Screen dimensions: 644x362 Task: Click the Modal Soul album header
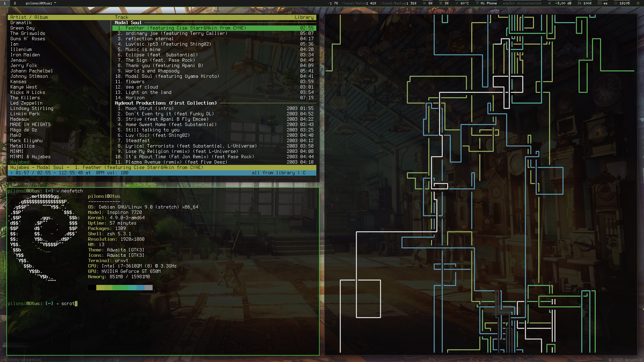pos(128,22)
